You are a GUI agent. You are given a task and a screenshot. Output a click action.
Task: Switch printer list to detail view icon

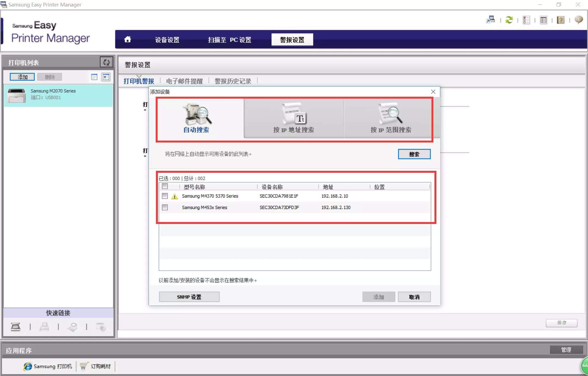coord(106,77)
